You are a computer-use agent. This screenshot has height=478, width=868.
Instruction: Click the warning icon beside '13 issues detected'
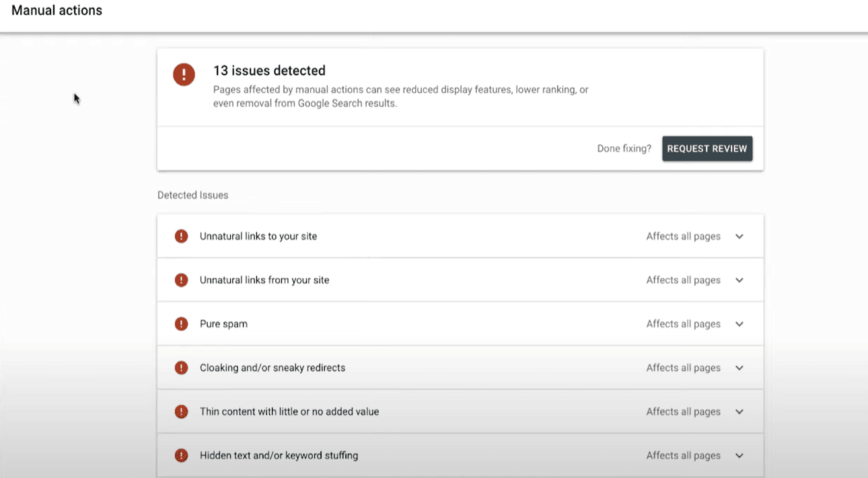coord(184,75)
